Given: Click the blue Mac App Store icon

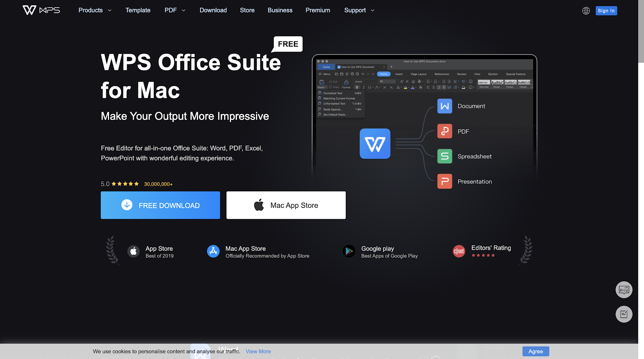Looking at the screenshot, I should [x=213, y=251].
